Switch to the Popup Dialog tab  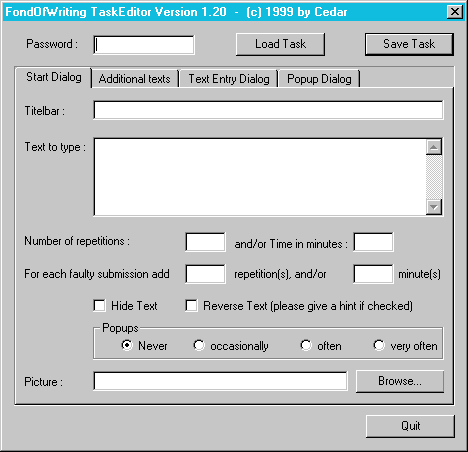point(319,79)
